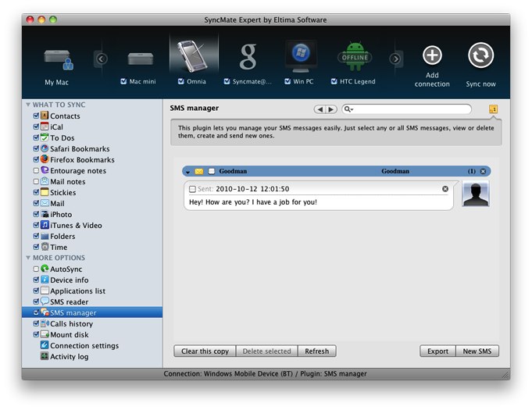Select the Syncmate Google account icon
The width and height of the screenshot is (532, 410).
click(x=248, y=57)
